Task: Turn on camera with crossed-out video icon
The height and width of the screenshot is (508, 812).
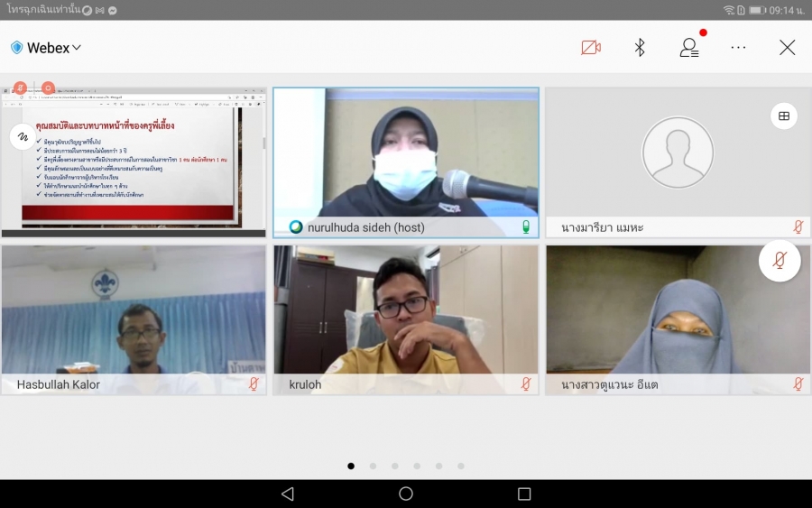Action: [x=591, y=48]
